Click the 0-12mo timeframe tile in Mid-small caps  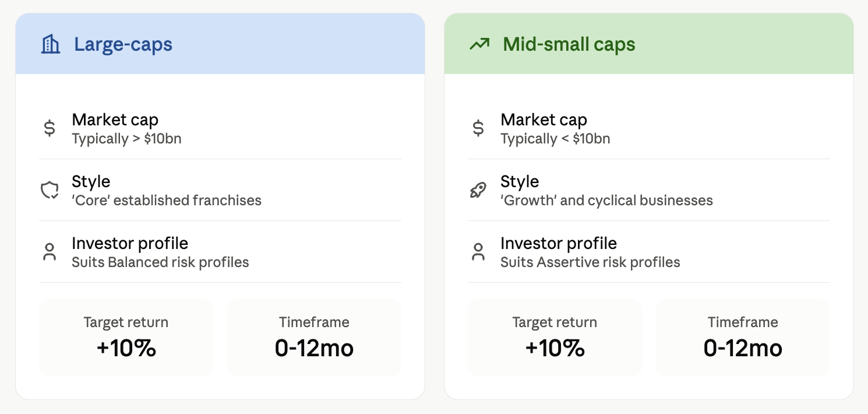click(743, 338)
